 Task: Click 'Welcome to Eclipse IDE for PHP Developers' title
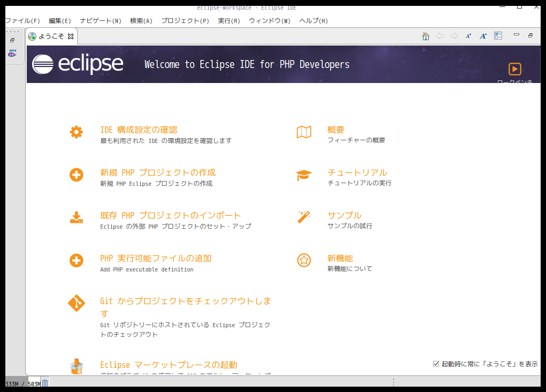point(247,64)
